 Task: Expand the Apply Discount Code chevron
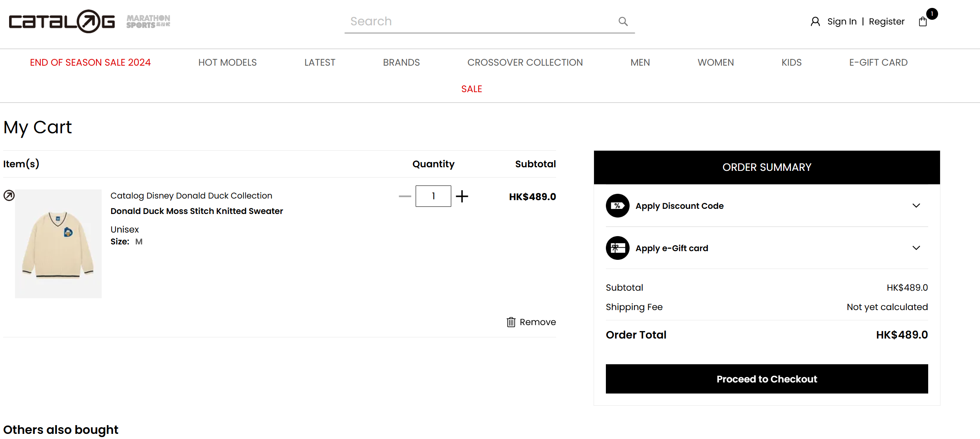point(916,206)
